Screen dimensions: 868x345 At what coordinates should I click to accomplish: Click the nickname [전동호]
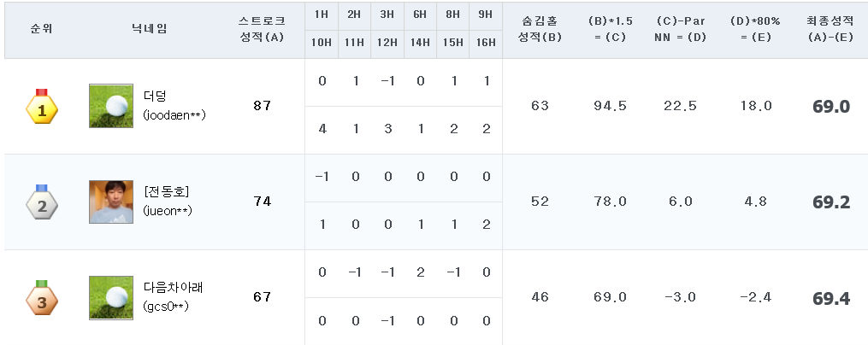(x=167, y=192)
